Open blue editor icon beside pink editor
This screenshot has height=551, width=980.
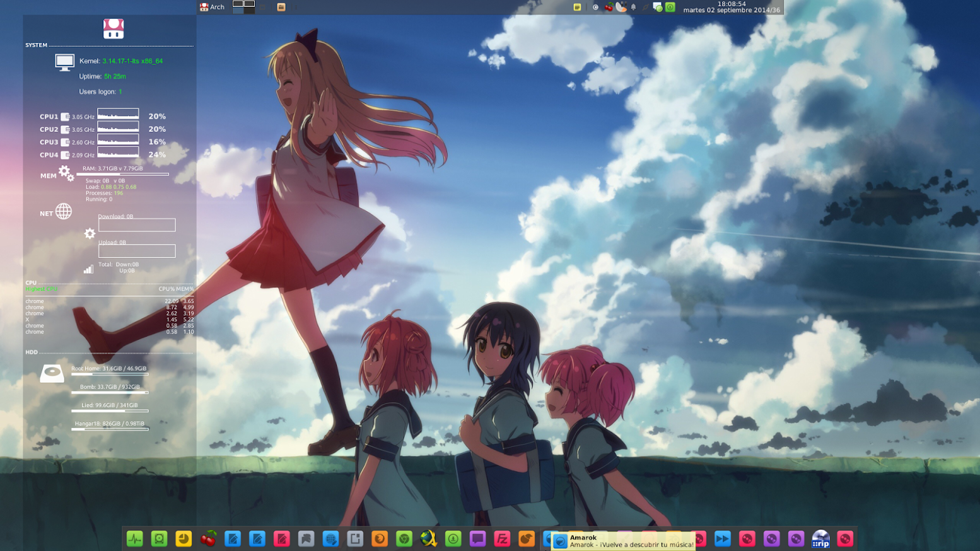257,538
